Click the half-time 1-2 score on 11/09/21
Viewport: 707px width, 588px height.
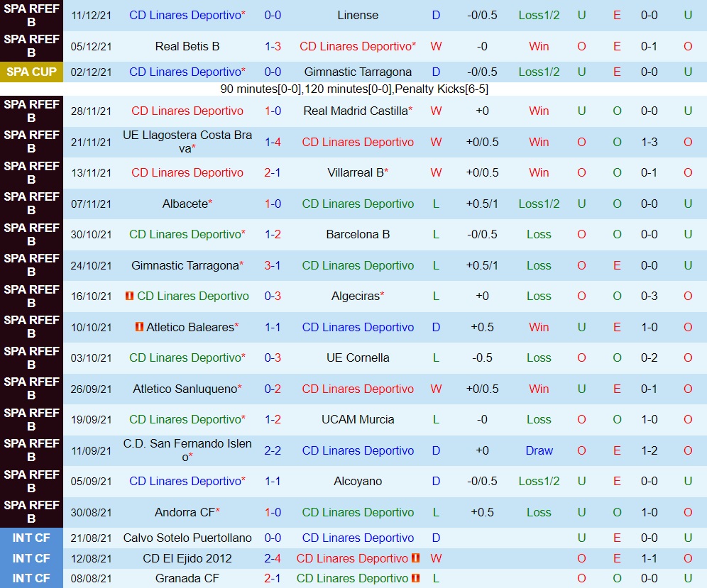[649, 450]
